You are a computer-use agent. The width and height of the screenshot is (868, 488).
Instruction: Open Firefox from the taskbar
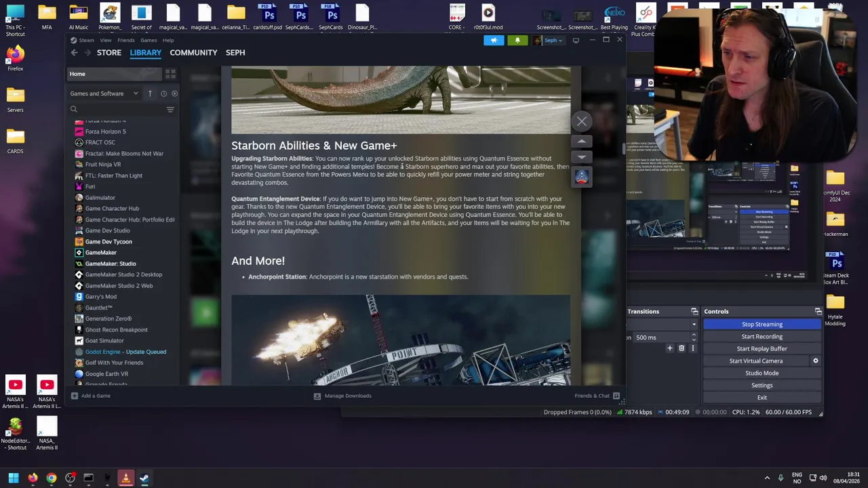click(33, 478)
